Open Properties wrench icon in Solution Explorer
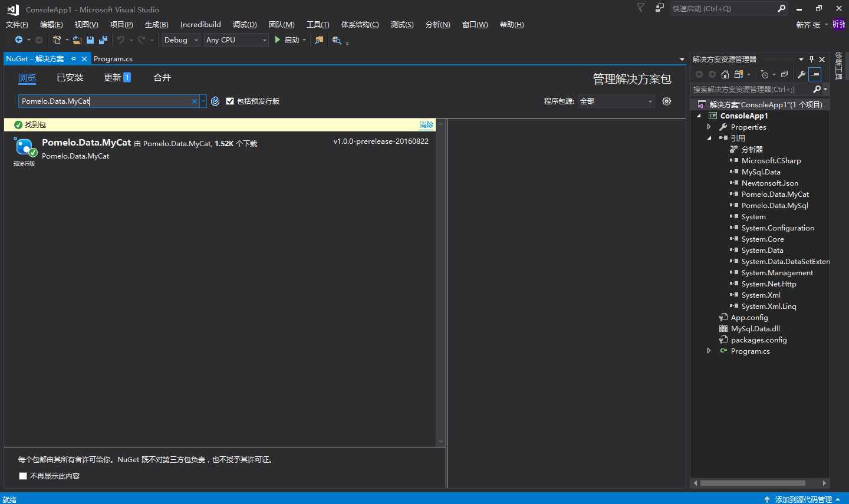849x504 pixels. click(x=801, y=74)
